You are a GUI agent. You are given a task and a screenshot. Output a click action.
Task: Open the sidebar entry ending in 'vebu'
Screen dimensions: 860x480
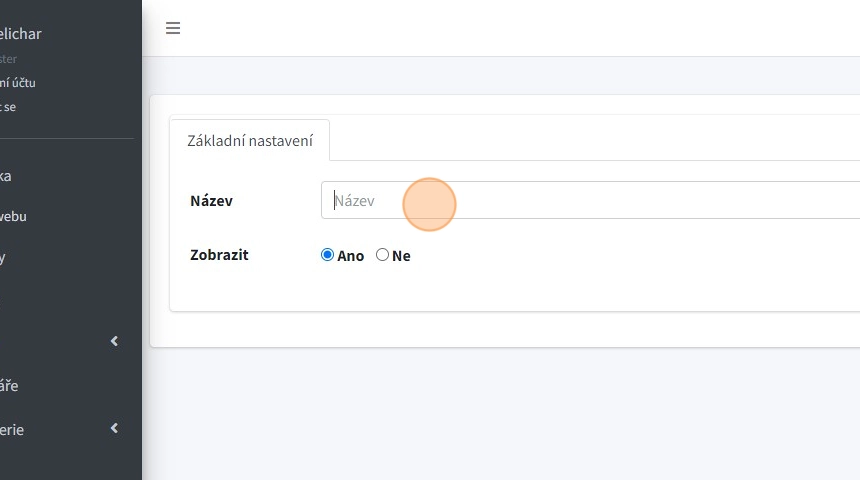pyautogui.click(x=13, y=216)
